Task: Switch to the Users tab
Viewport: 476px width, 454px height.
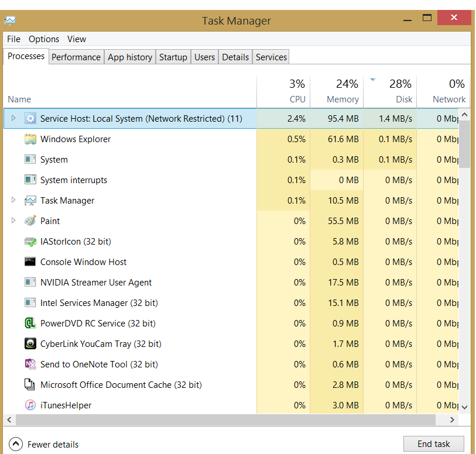Action: 204,57
